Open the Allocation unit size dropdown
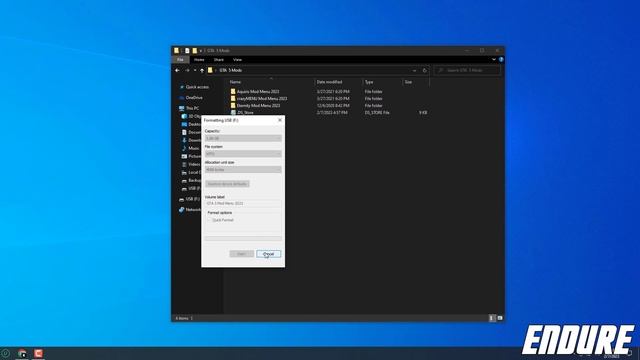The width and height of the screenshot is (640, 360). (243, 169)
